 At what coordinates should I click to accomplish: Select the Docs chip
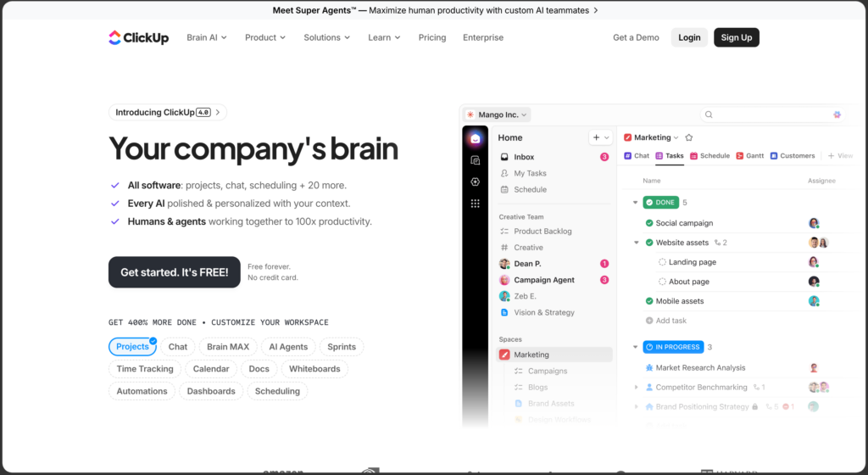click(259, 369)
